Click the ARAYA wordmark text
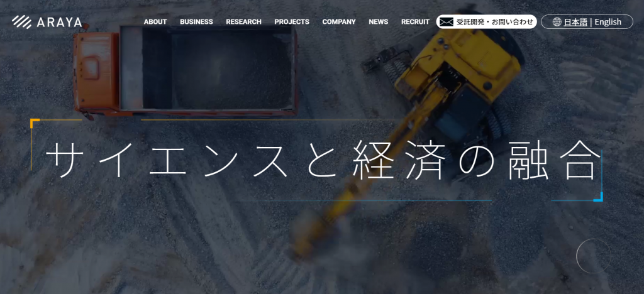 point(60,22)
